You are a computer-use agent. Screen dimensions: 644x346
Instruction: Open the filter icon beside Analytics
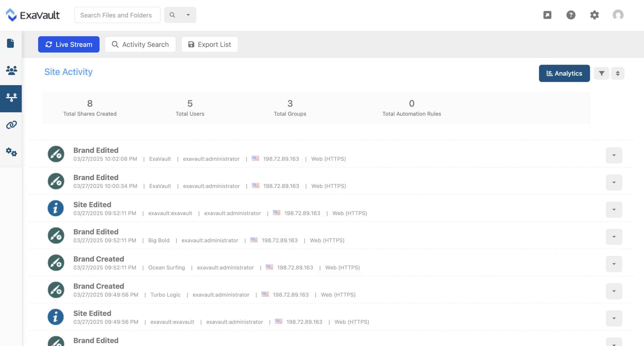601,73
